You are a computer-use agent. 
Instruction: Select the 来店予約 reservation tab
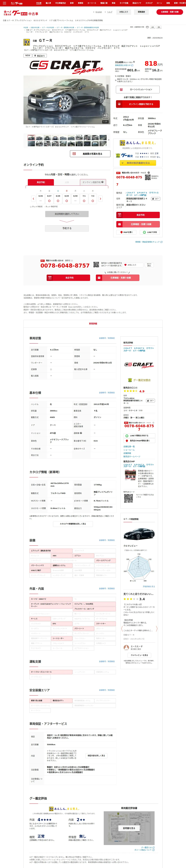[41, 182]
